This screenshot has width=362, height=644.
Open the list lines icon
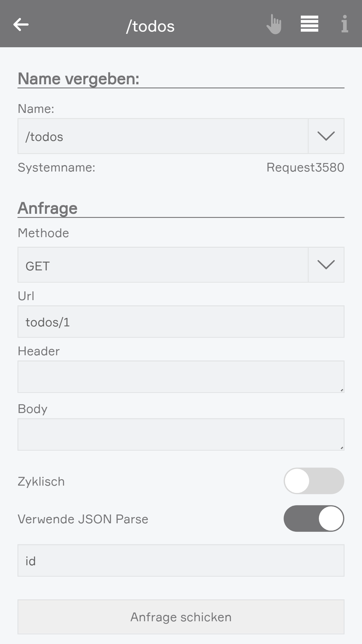click(309, 24)
